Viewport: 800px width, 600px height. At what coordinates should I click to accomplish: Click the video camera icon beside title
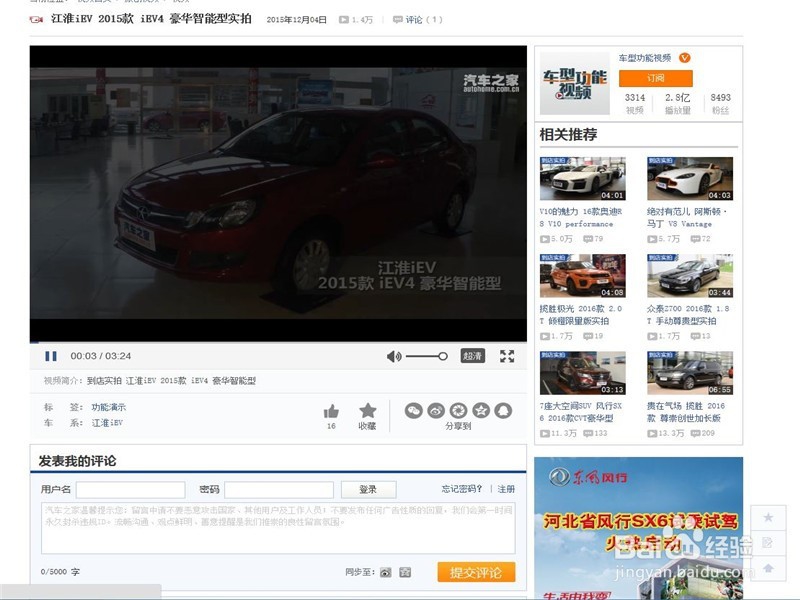click(36, 19)
